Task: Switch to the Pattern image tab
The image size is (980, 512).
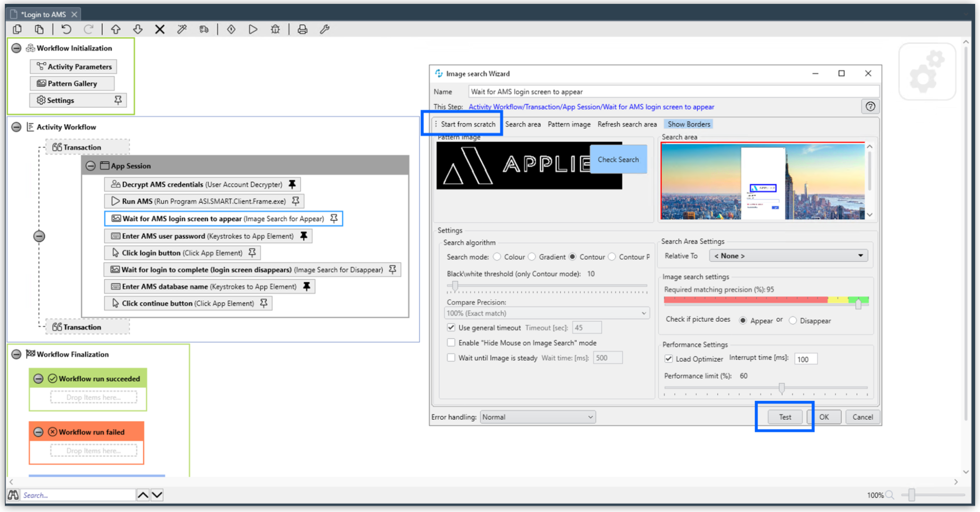Action: [569, 124]
